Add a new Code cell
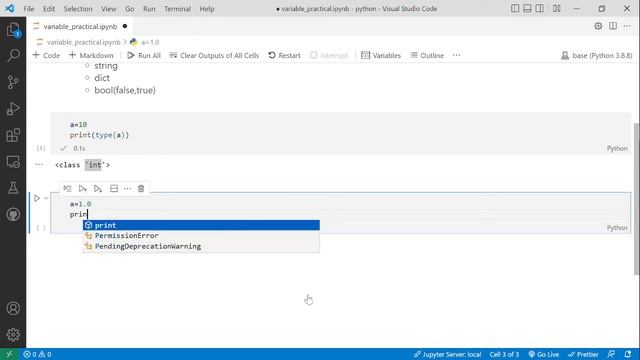This screenshot has height=360, width=640. click(46, 55)
